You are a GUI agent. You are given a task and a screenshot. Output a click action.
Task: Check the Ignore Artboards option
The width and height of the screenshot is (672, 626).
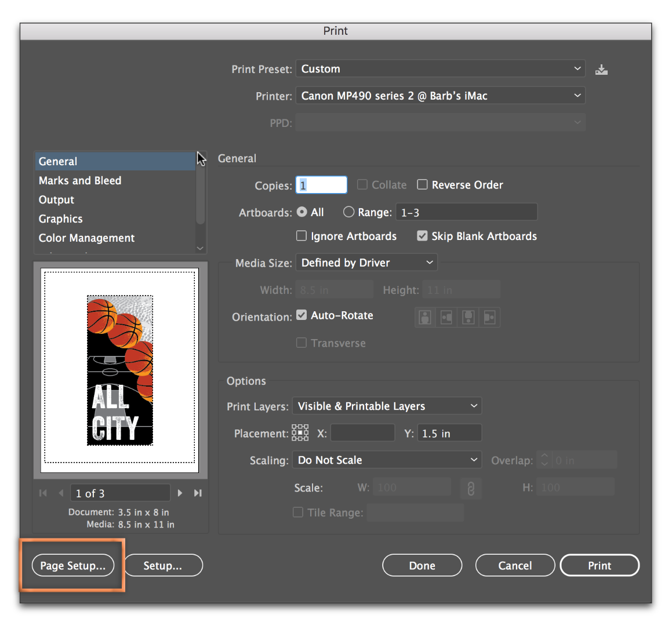pos(302,236)
